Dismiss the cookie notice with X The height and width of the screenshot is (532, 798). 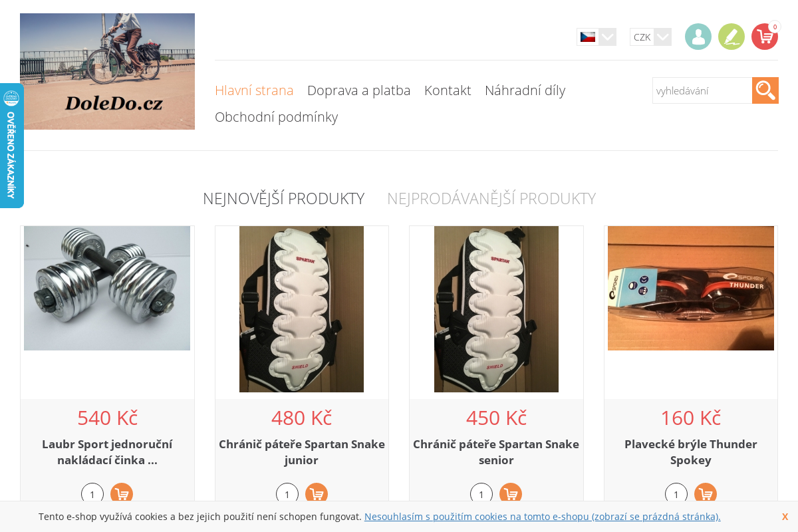(x=785, y=516)
